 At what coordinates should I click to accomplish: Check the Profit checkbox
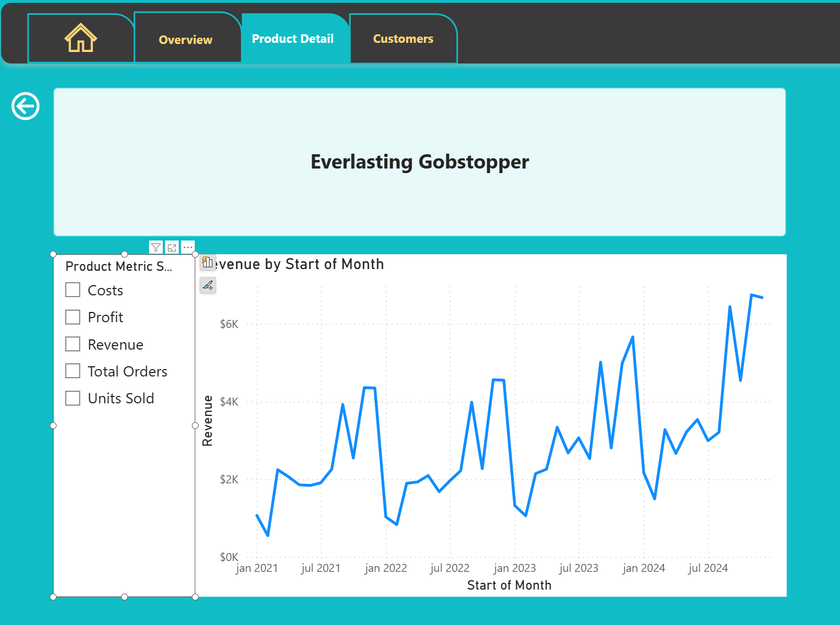point(73,317)
